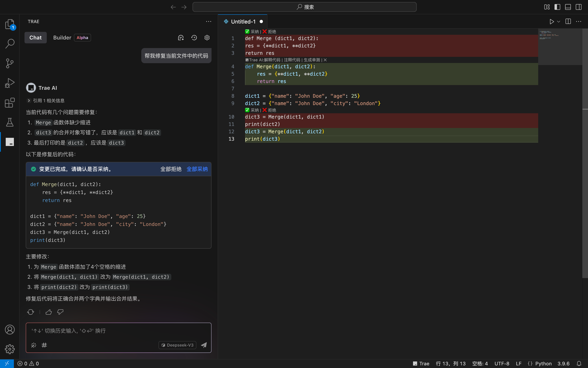
Task: Click the Trae status bar item
Action: point(421,363)
